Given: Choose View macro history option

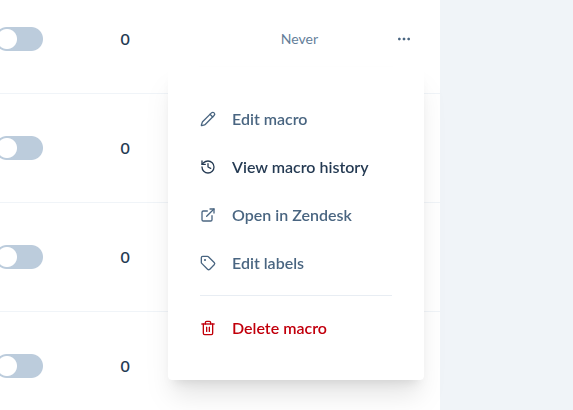Looking at the screenshot, I should click(x=300, y=168).
